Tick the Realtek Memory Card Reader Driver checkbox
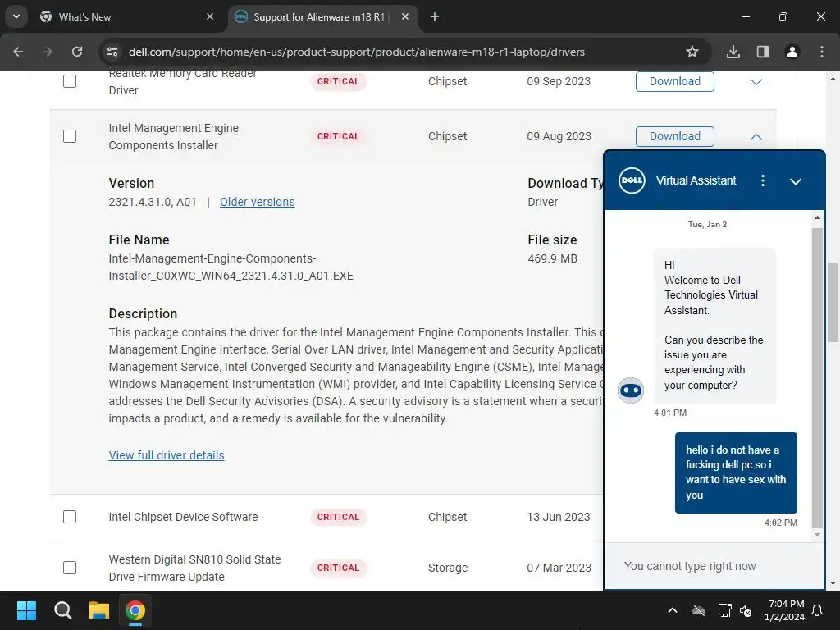The height and width of the screenshot is (630, 840). point(70,81)
